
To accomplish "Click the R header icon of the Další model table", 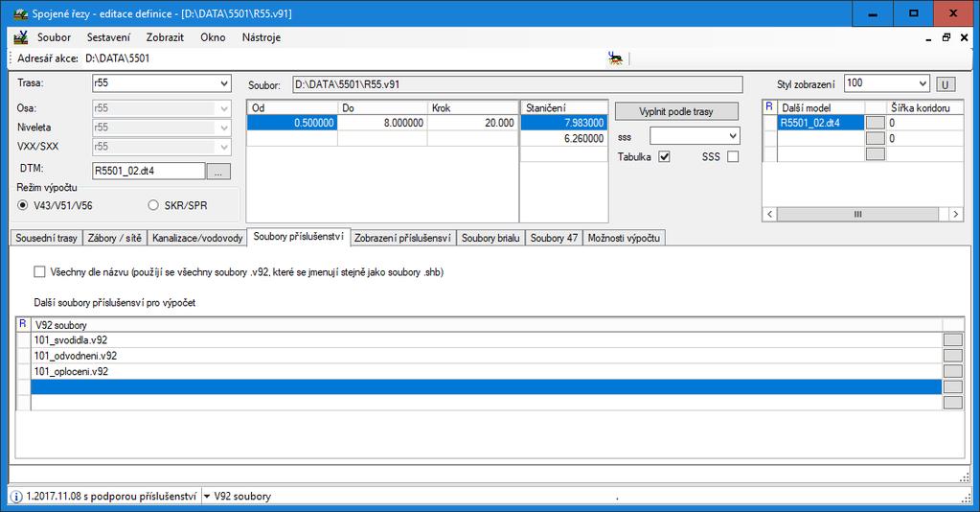I will [769, 107].
